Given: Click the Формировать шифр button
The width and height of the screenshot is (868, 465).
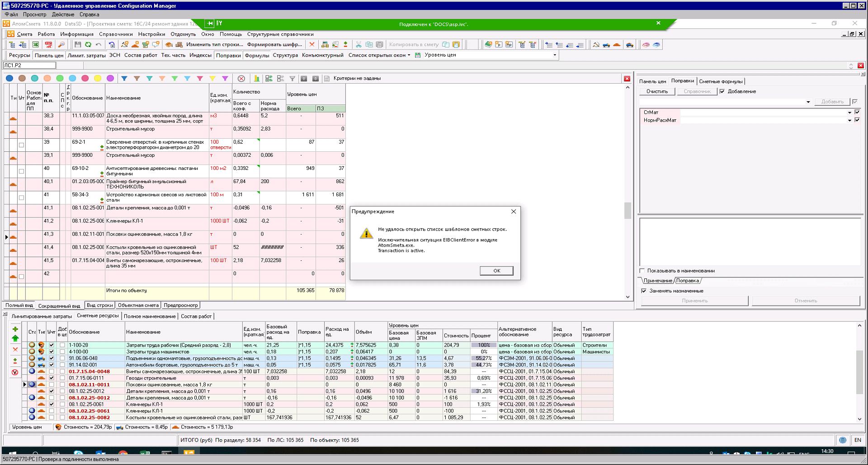Looking at the screenshot, I should click(x=274, y=44).
